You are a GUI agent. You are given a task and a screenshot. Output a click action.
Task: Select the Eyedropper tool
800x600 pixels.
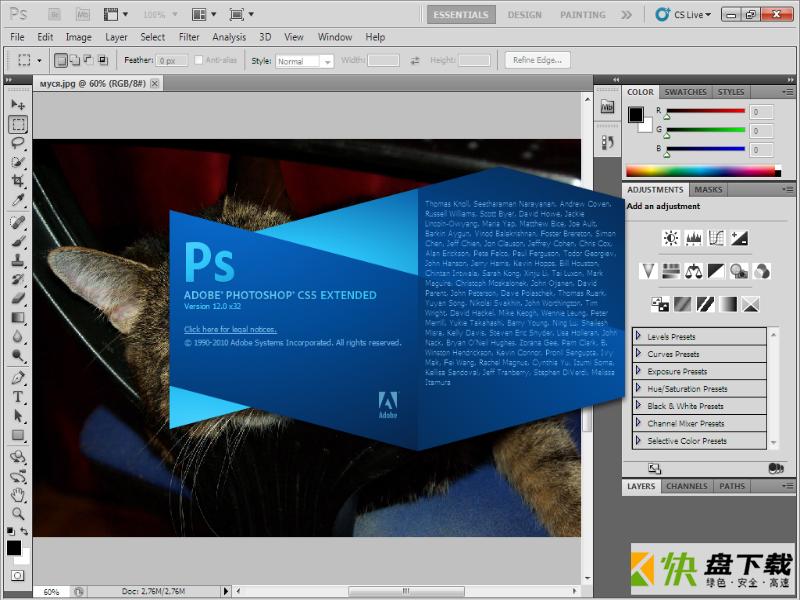coord(18,200)
